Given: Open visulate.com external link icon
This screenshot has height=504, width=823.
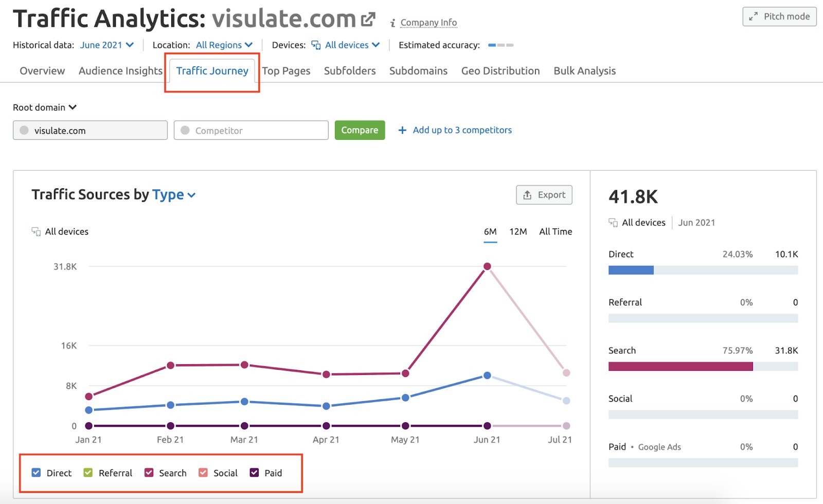Looking at the screenshot, I should coord(368,20).
